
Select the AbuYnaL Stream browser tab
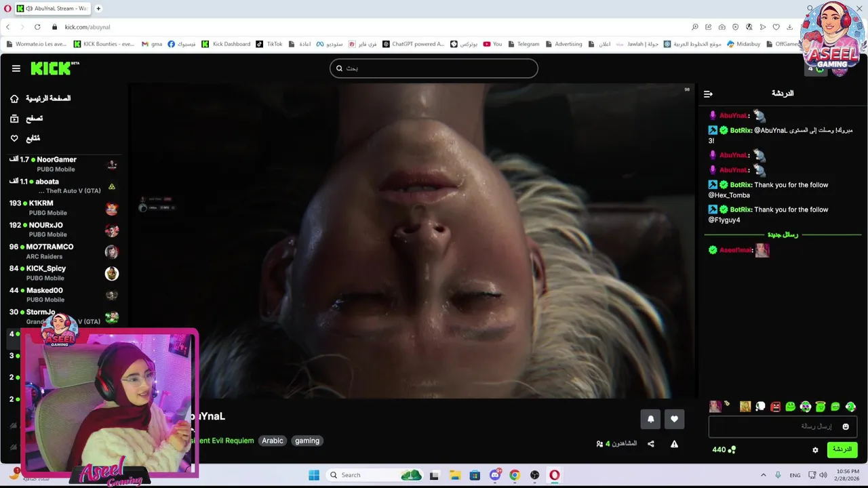[53, 9]
